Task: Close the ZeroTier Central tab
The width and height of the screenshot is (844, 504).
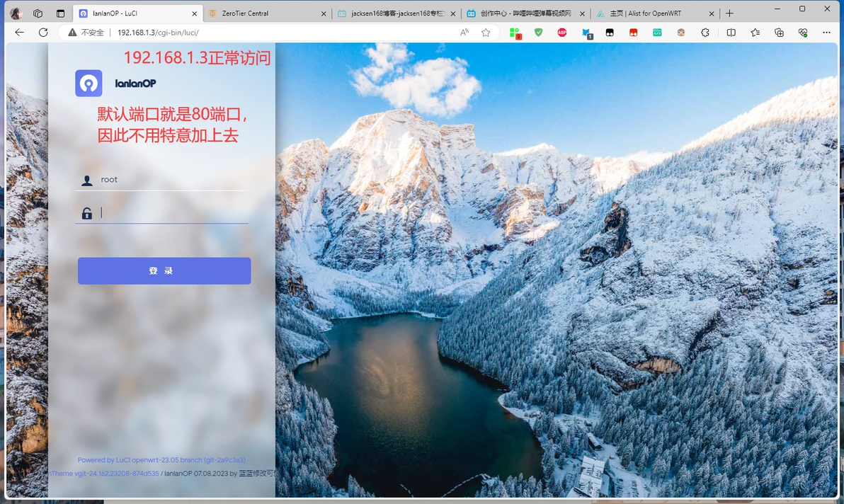Action: tap(324, 13)
